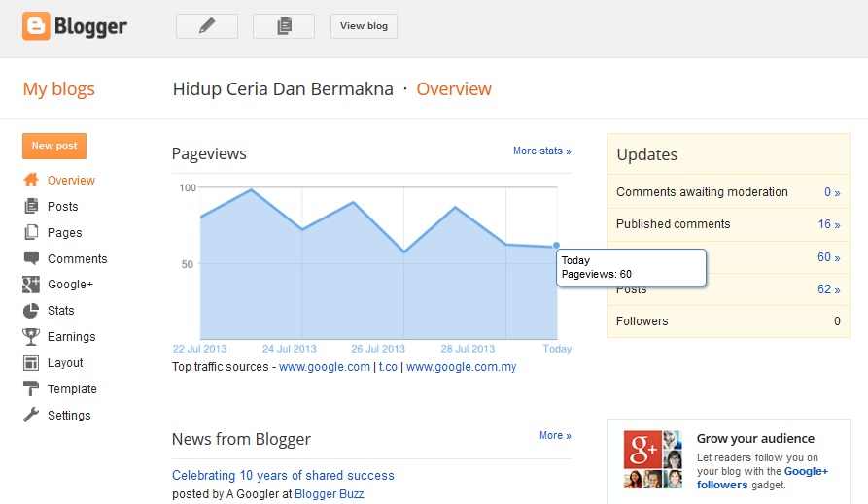Click the 26 Jul 2013 axis label
Image resolution: width=868 pixels, height=504 pixels.
click(x=378, y=349)
